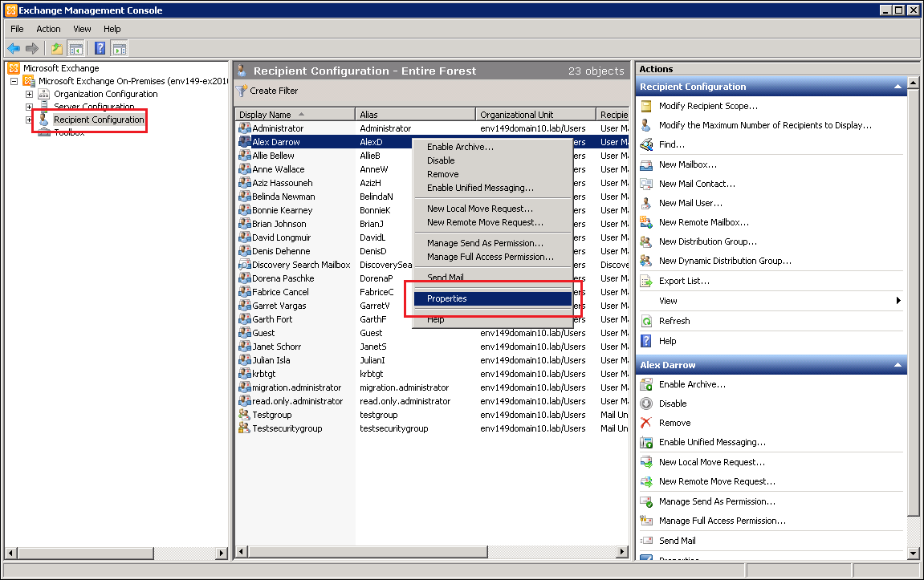
Task: Click the migration.administrator display name
Action: (296, 387)
